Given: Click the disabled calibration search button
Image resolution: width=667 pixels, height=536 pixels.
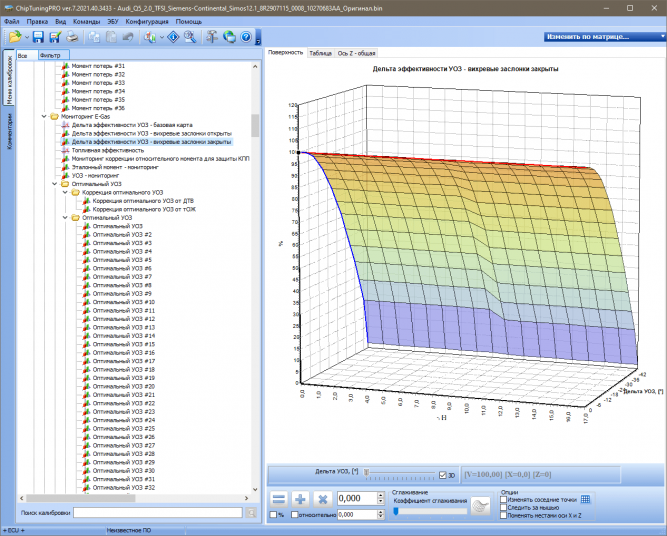Looking at the screenshot, I should click(251, 513).
